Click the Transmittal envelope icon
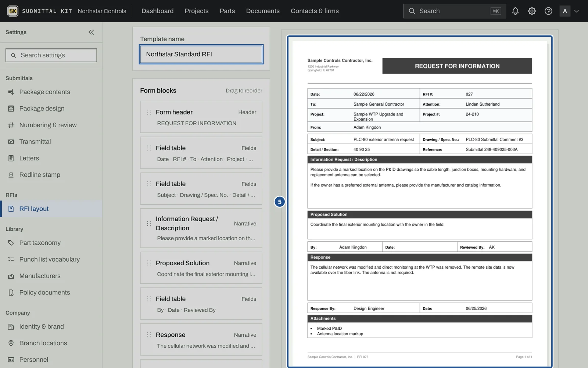The width and height of the screenshot is (588, 368). coord(11,142)
